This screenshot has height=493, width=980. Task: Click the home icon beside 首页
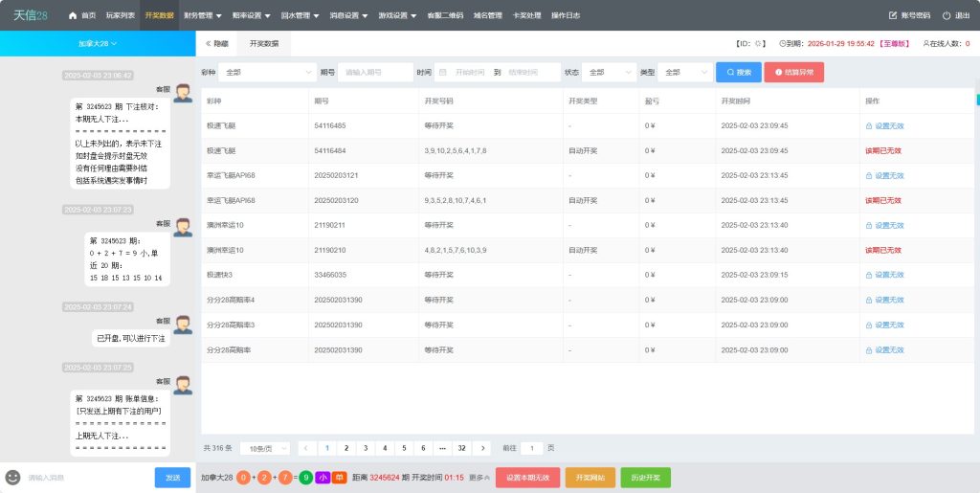pos(74,16)
